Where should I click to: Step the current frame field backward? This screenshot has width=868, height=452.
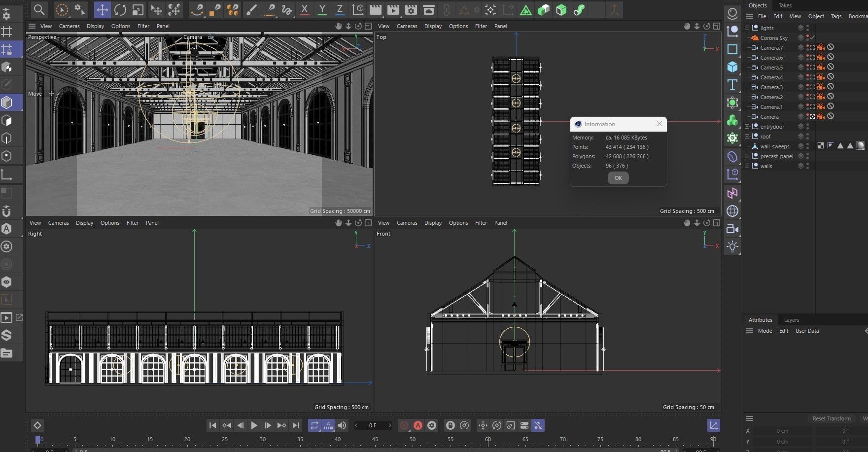point(356,425)
